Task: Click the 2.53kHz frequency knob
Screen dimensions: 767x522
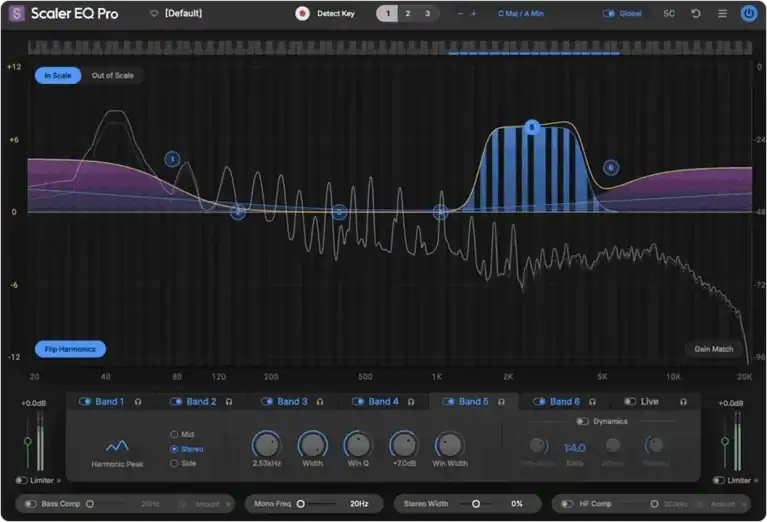Action: pyautogui.click(x=267, y=445)
